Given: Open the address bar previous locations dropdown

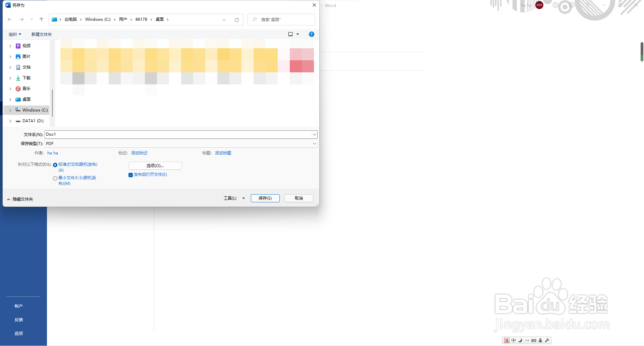Looking at the screenshot, I should pos(224,20).
